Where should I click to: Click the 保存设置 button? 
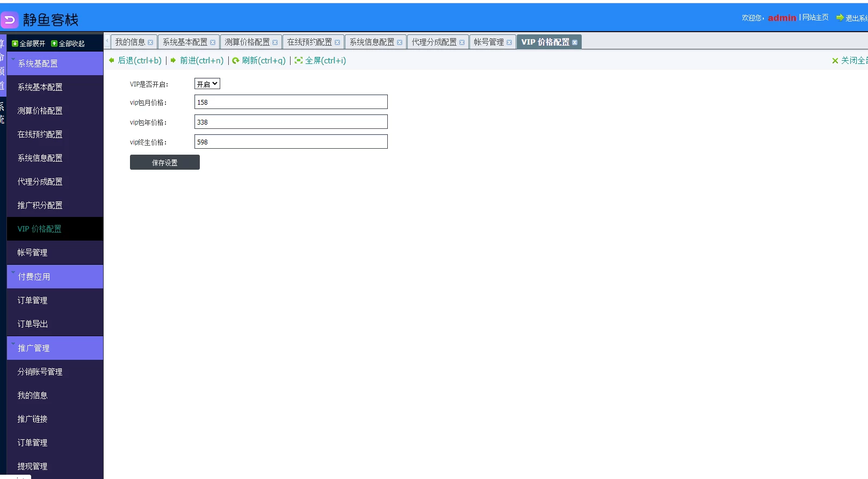point(164,162)
